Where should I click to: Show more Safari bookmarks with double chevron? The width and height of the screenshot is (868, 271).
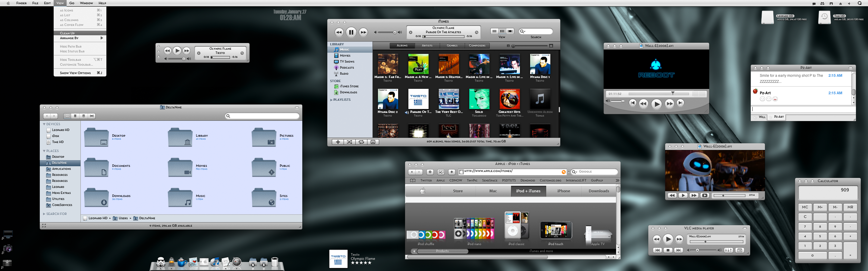tap(617, 180)
